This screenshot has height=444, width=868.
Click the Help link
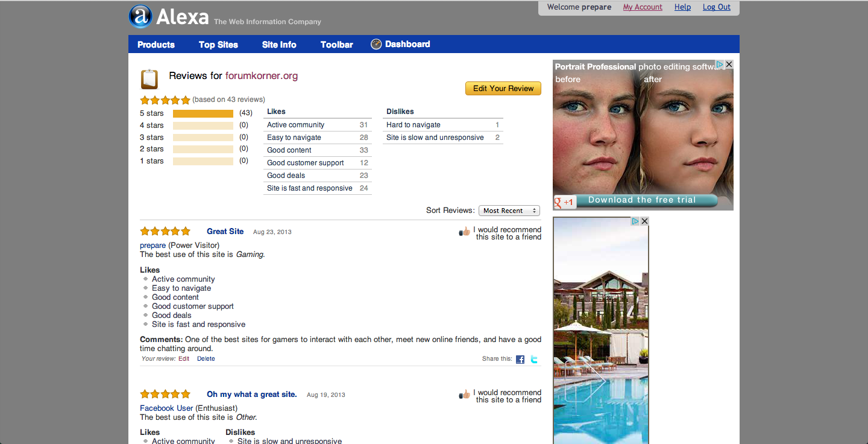[x=682, y=7]
